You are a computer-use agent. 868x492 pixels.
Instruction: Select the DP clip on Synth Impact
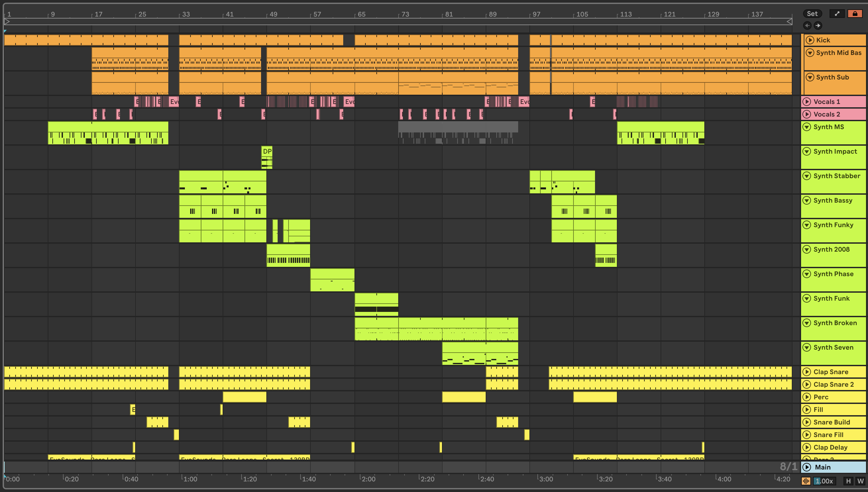pyautogui.click(x=267, y=151)
